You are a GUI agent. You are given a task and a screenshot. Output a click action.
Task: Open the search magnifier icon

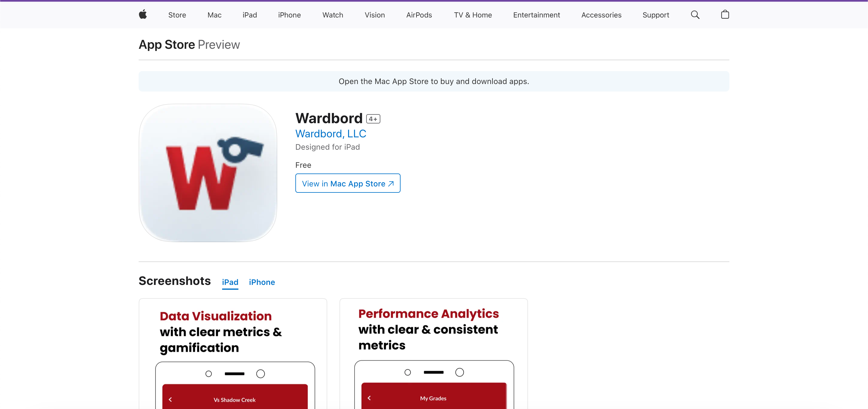coord(695,15)
